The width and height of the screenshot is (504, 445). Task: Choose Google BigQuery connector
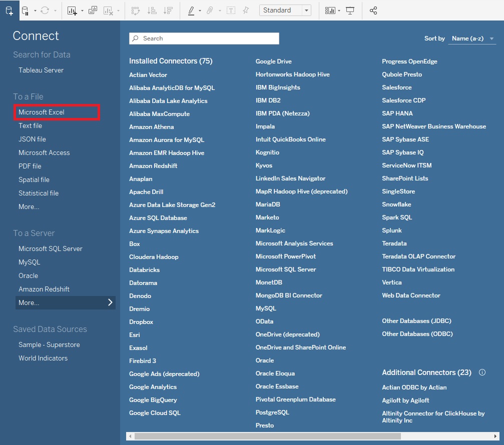point(153,399)
